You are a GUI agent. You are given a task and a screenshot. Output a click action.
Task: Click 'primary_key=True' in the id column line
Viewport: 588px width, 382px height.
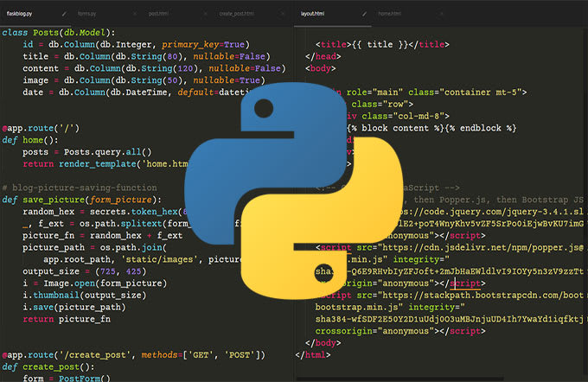click(x=203, y=45)
